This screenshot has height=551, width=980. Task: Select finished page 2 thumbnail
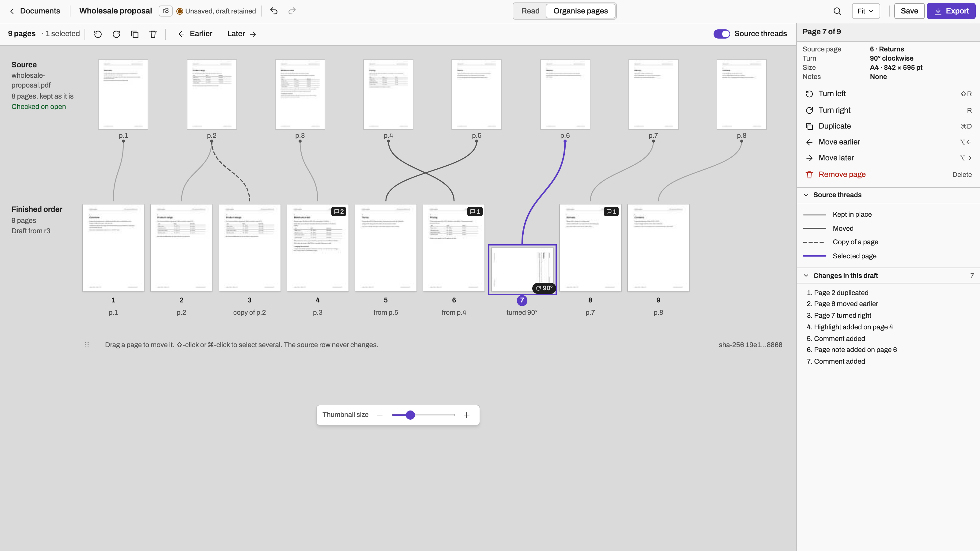point(181,248)
